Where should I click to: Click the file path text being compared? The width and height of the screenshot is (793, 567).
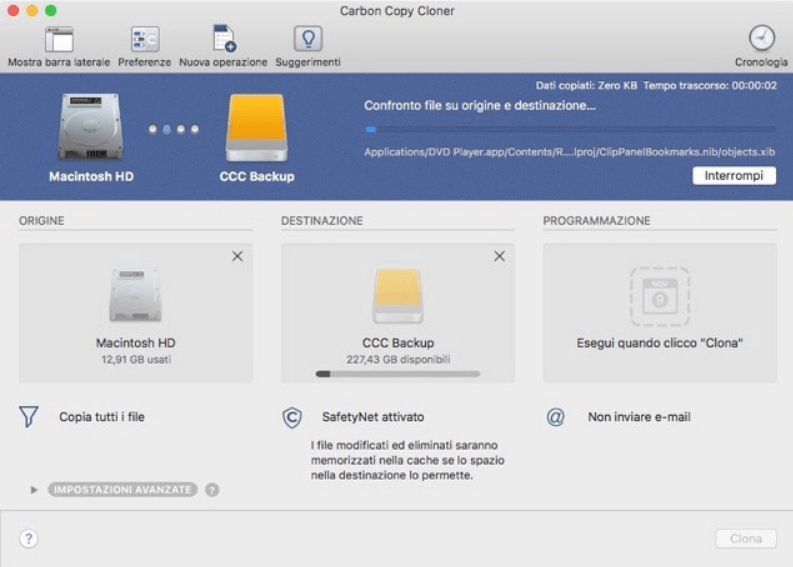(569, 152)
